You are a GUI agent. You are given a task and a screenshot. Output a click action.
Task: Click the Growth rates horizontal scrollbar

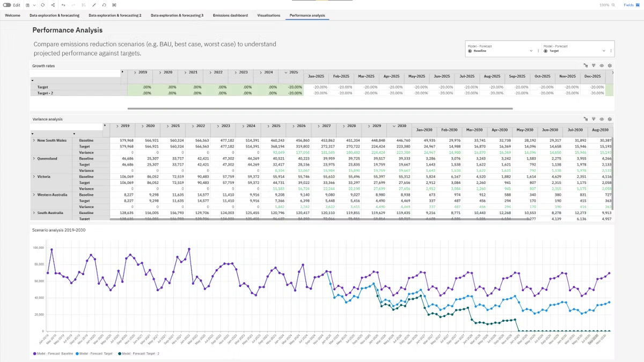[322, 109]
